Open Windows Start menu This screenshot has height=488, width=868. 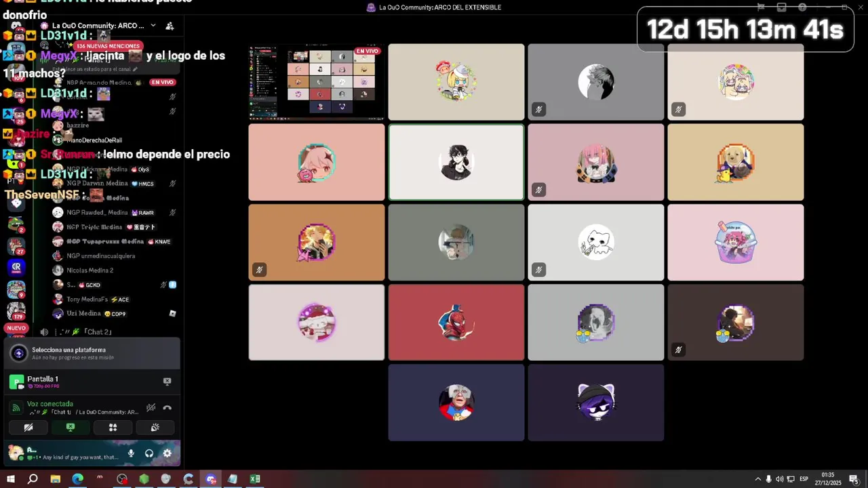pos(11,479)
